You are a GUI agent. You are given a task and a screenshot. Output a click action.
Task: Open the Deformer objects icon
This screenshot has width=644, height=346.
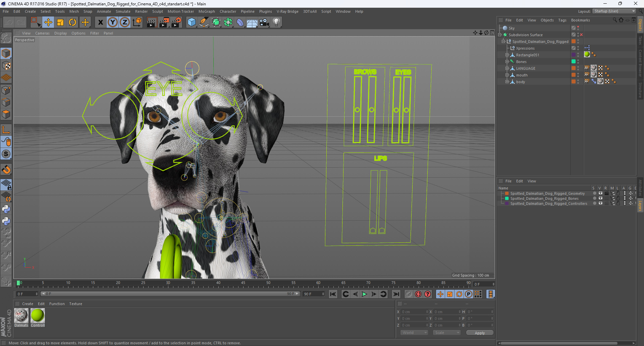240,22
